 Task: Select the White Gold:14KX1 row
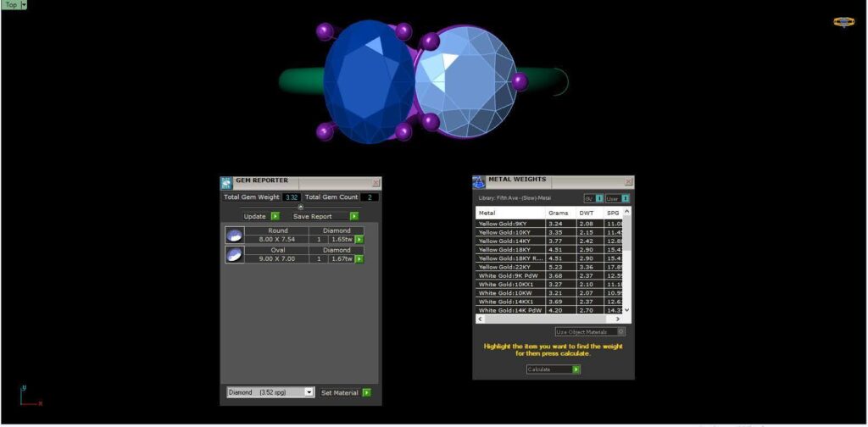[x=549, y=302]
